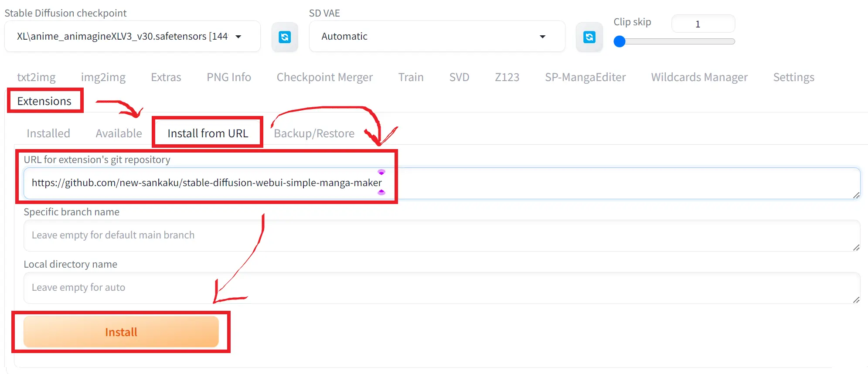Screen dimensions: 868x374
Task: Show the Installed extensions subtab
Action: [x=48, y=133]
